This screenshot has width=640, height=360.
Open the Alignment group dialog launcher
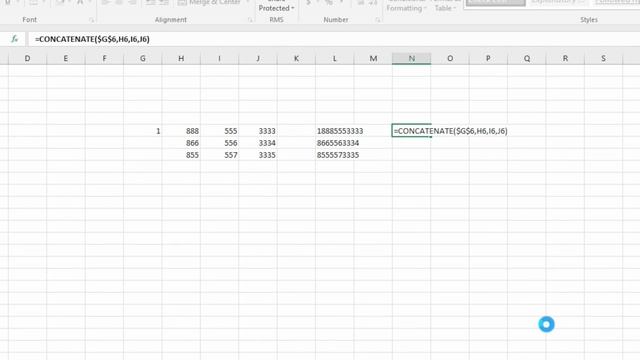tap(250, 20)
